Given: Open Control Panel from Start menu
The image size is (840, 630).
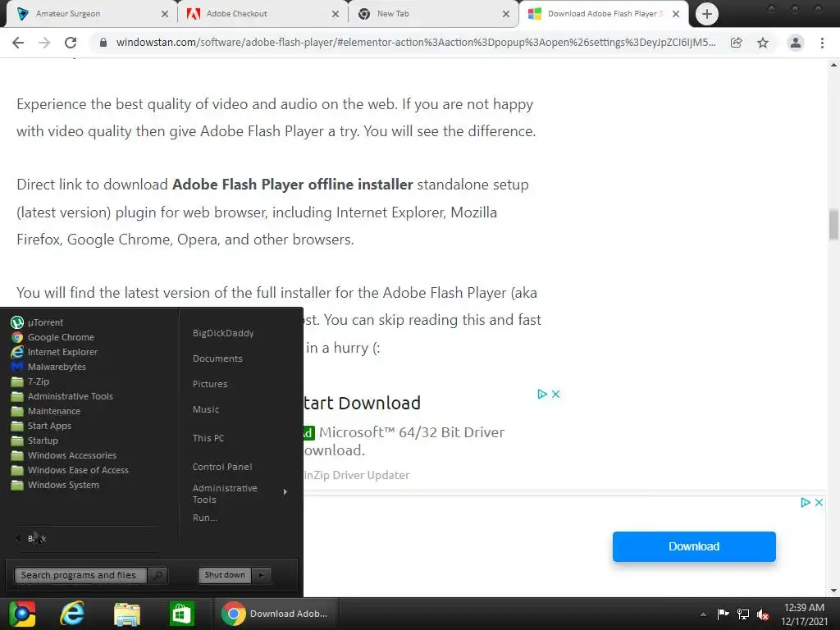Looking at the screenshot, I should coord(222,467).
